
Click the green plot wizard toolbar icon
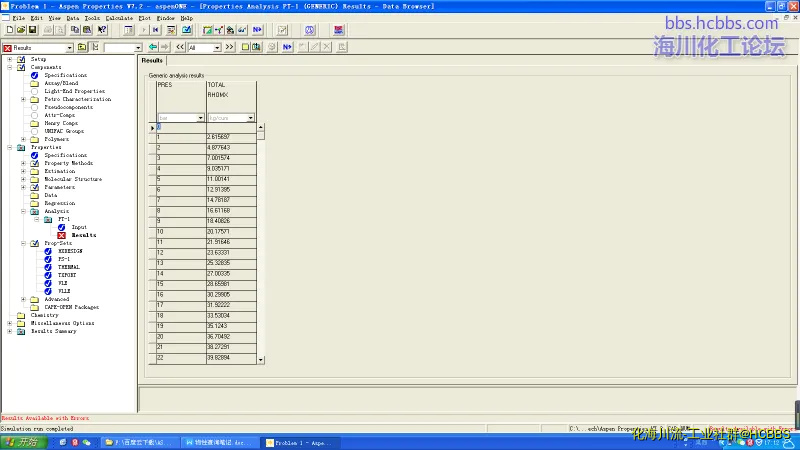click(x=207, y=30)
